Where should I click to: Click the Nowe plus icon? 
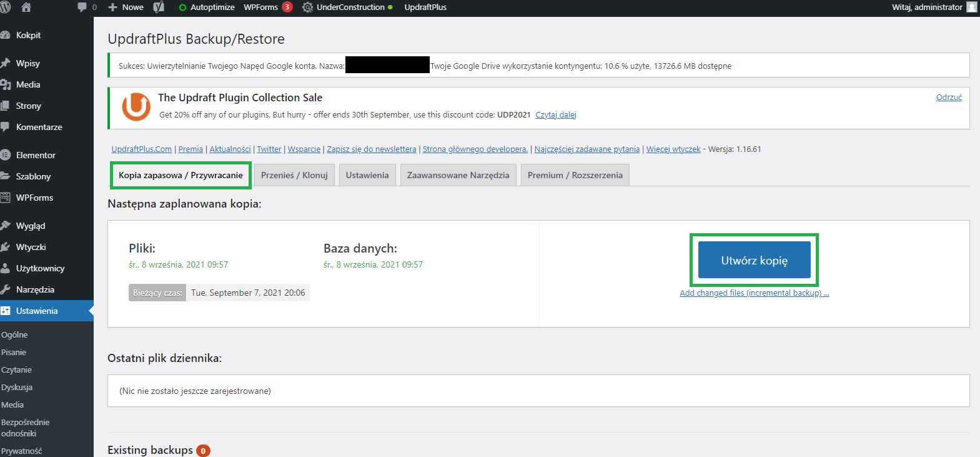(x=112, y=8)
